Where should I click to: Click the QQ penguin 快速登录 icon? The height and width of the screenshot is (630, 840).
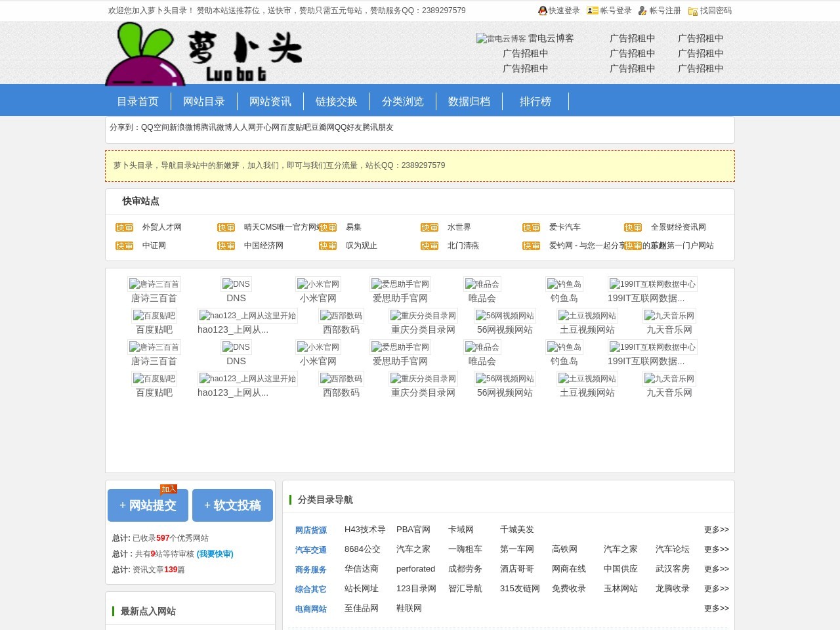point(542,10)
